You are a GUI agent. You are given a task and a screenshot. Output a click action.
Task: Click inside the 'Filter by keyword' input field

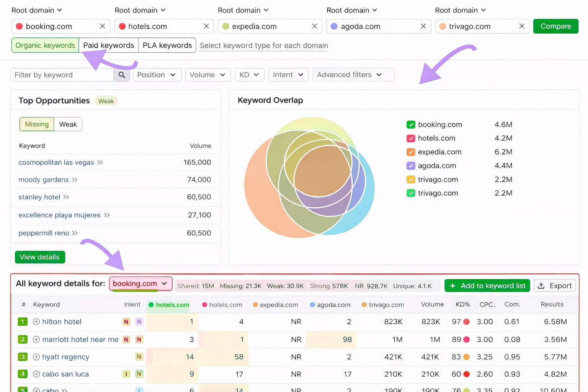[61, 75]
